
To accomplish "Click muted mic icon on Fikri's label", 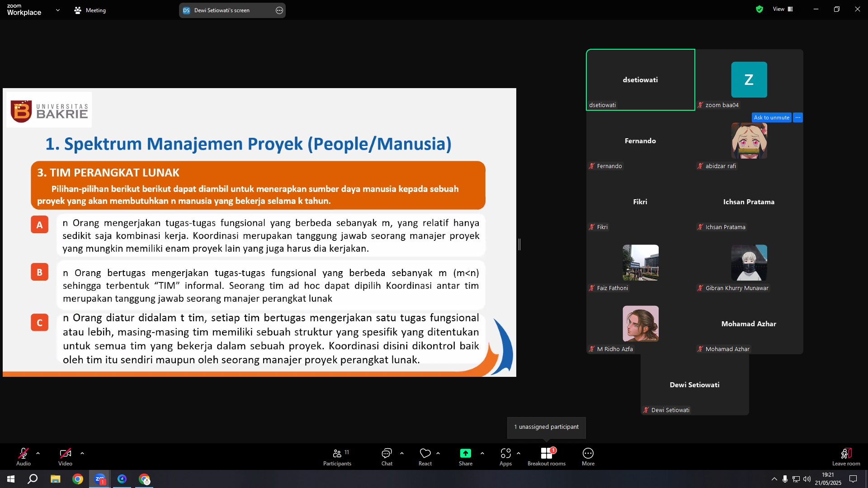I will (592, 227).
